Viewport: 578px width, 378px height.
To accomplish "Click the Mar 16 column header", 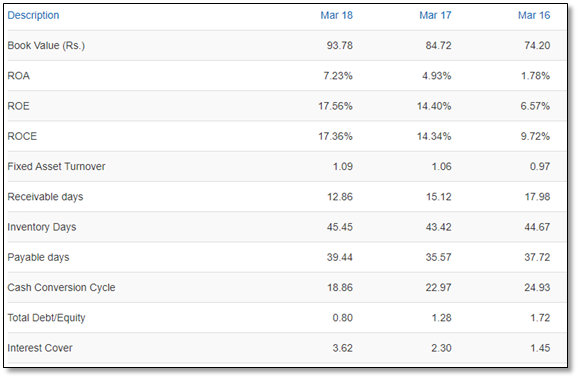I will pyautogui.click(x=534, y=15).
